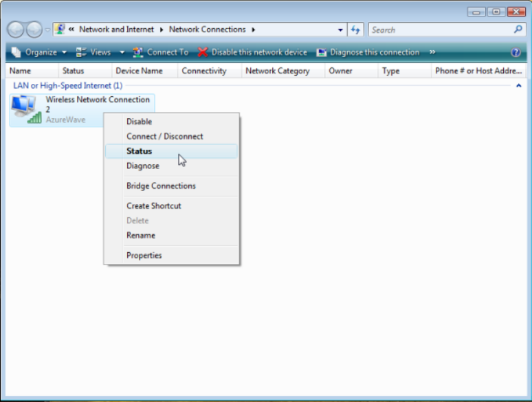This screenshot has height=402, width=532.
Task: Sort by Phone # or Host Address column
Action: click(478, 71)
